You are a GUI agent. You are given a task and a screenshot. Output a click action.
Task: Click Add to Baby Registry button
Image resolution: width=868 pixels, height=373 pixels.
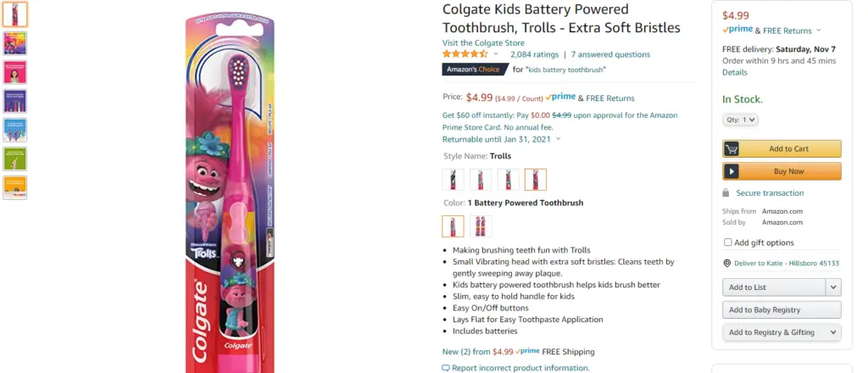pos(782,310)
